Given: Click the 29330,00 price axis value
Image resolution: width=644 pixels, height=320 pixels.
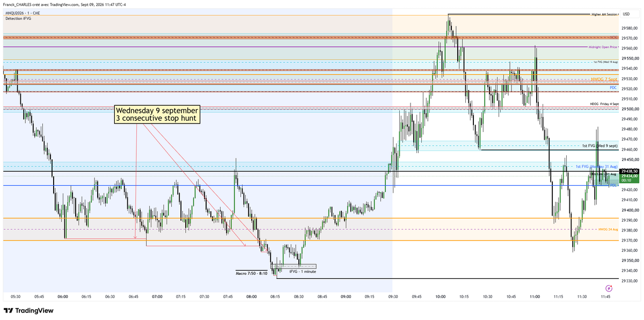Looking at the screenshot, I should click(630, 281).
